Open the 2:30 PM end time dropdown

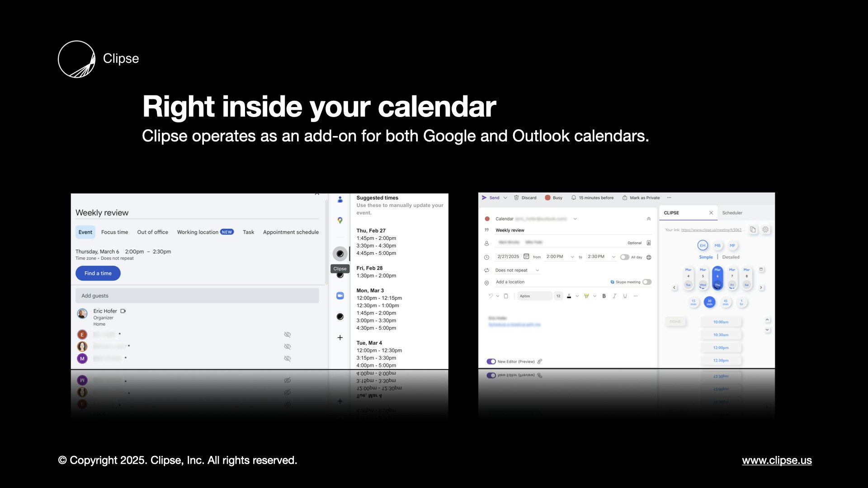click(613, 257)
